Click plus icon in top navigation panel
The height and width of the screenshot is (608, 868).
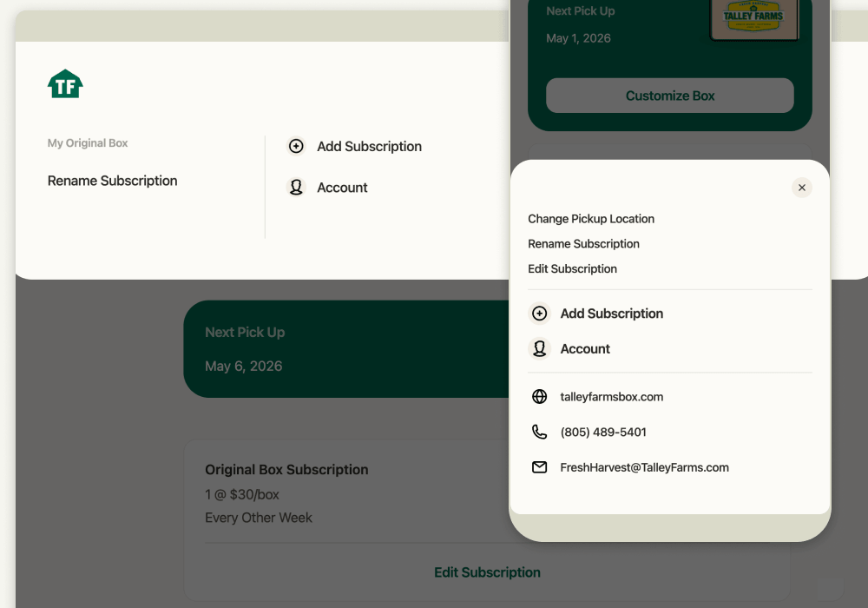point(296,147)
